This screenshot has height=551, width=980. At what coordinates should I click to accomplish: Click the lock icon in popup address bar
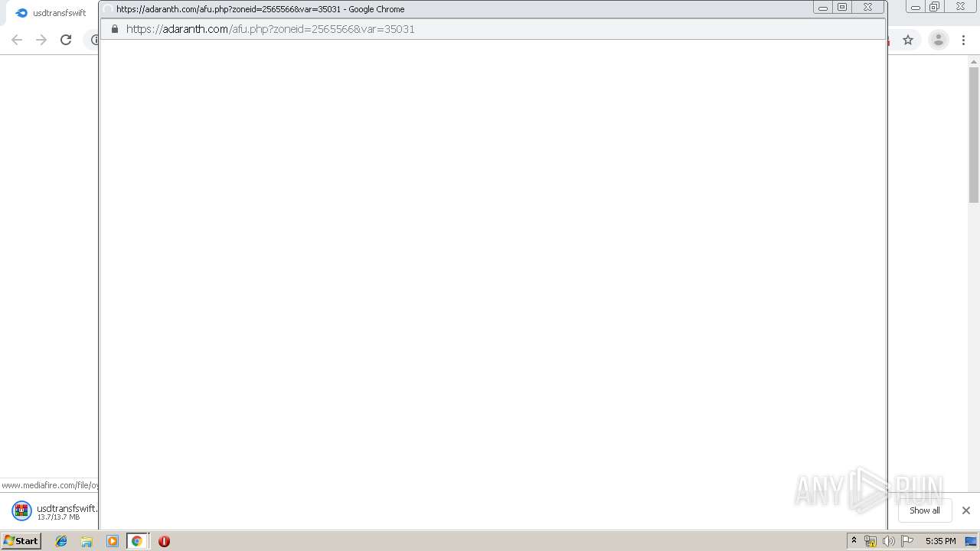click(115, 29)
